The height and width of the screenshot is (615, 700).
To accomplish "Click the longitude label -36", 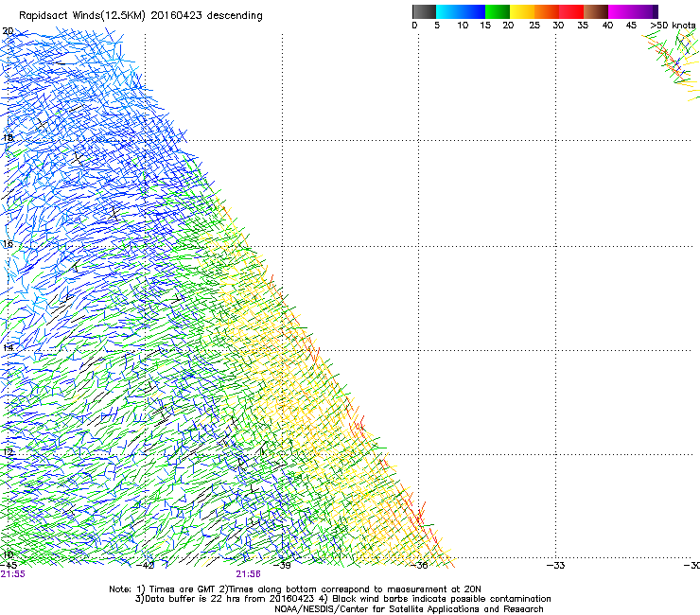I will coord(419,566).
